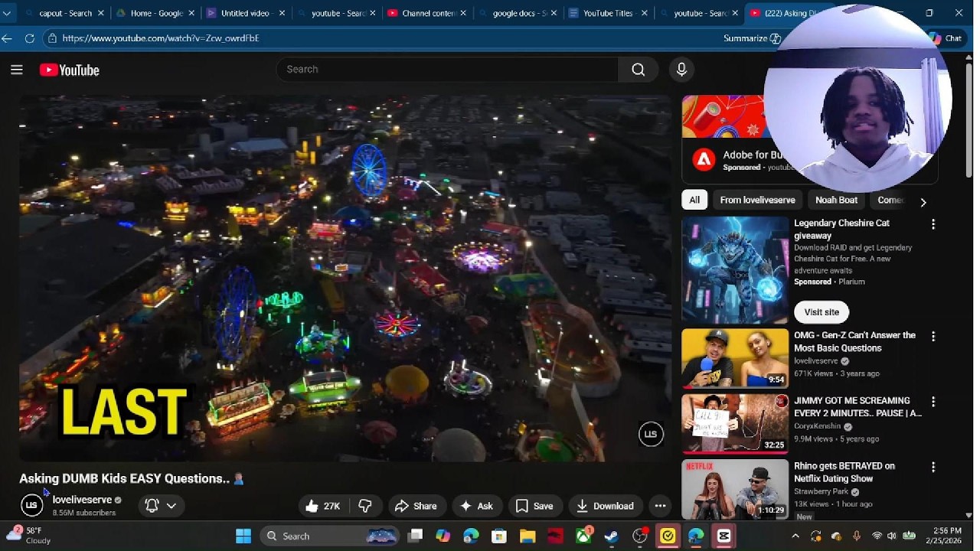Show more filter chips with right arrow
This screenshot has height=551, width=980.
point(923,202)
